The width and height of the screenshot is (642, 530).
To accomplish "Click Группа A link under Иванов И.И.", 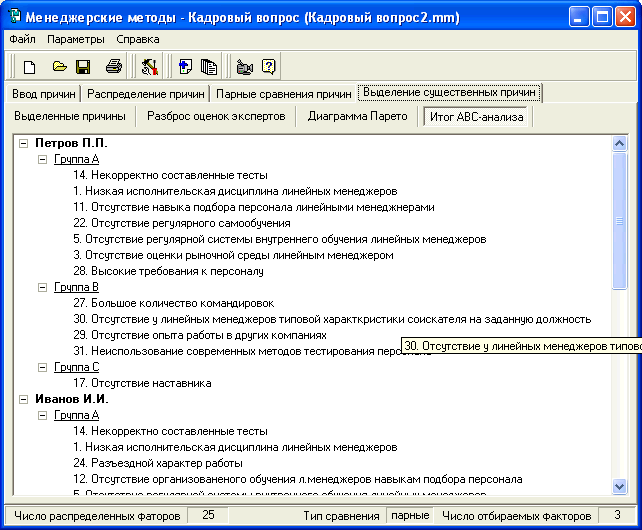I will (77, 415).
